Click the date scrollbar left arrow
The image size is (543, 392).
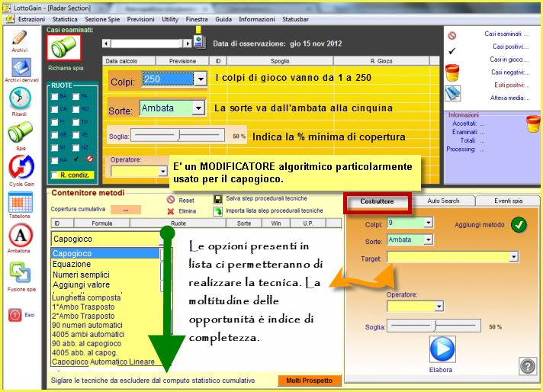pyautogui.click(x=106, y=43)
